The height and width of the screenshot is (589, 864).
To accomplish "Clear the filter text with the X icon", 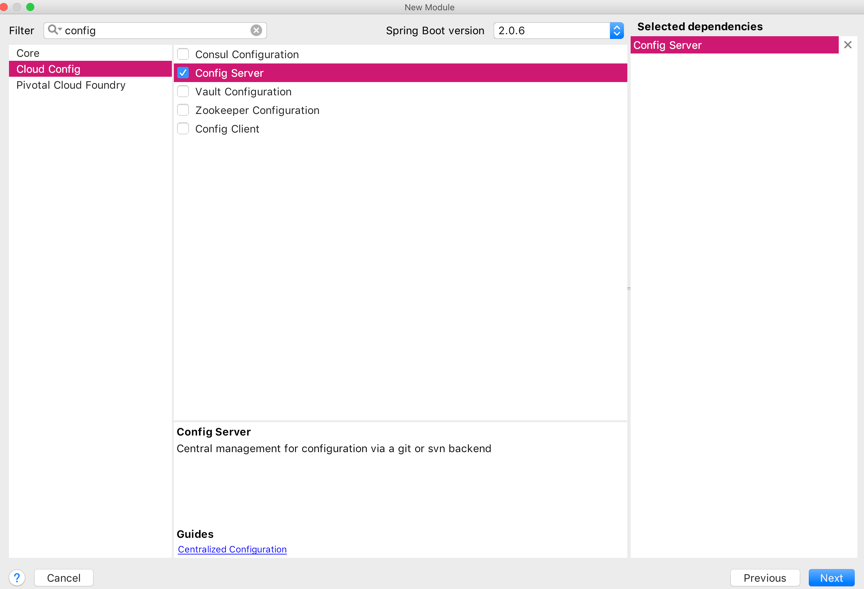I will click(x=256, y=30).
